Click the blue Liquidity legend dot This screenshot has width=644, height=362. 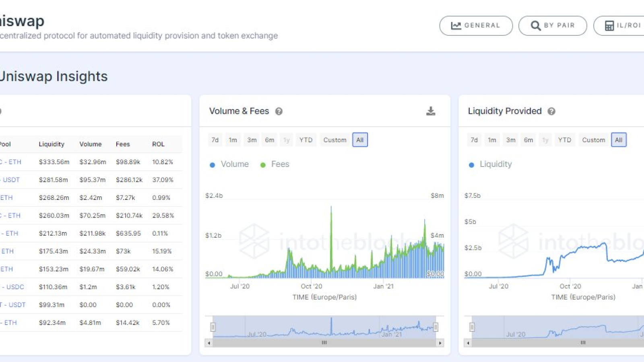tap(471, 165)
